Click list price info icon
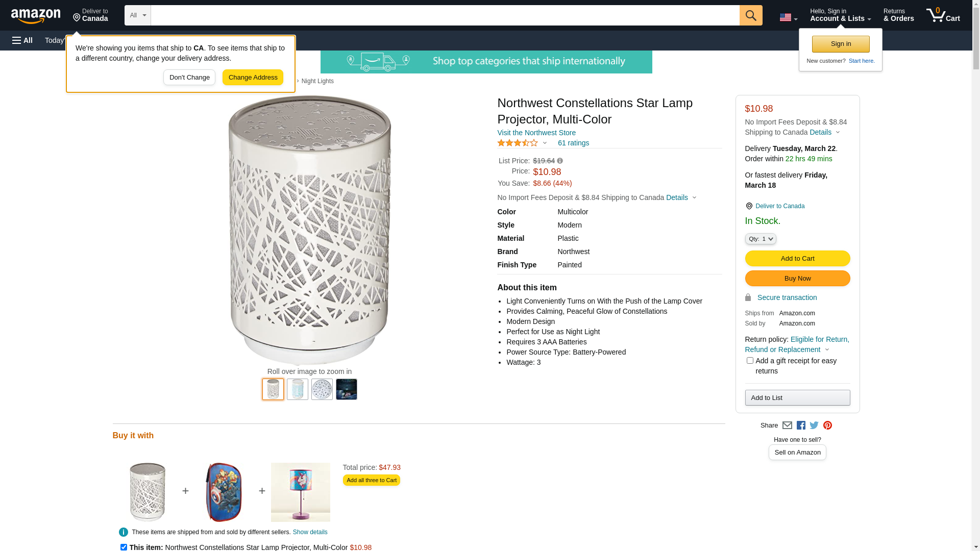This screenshot has height=551, width=980. (x=560, y=161)
